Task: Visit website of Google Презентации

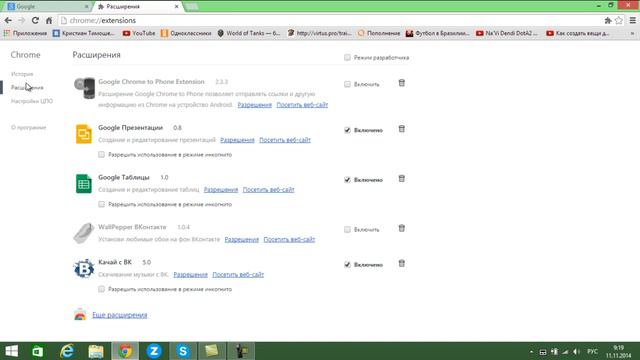Action: pyautogui.click(x=285, y=140)
